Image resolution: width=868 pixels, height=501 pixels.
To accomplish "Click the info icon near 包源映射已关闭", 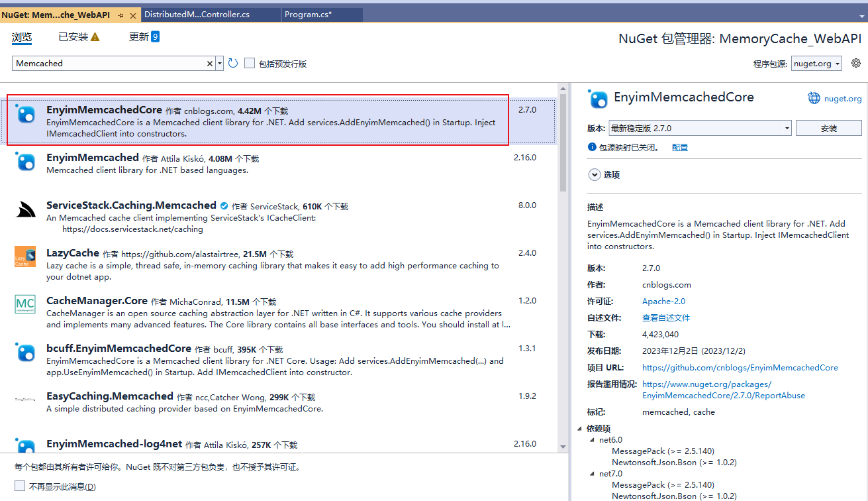I will pyautogui.click(x=592, y=147).
